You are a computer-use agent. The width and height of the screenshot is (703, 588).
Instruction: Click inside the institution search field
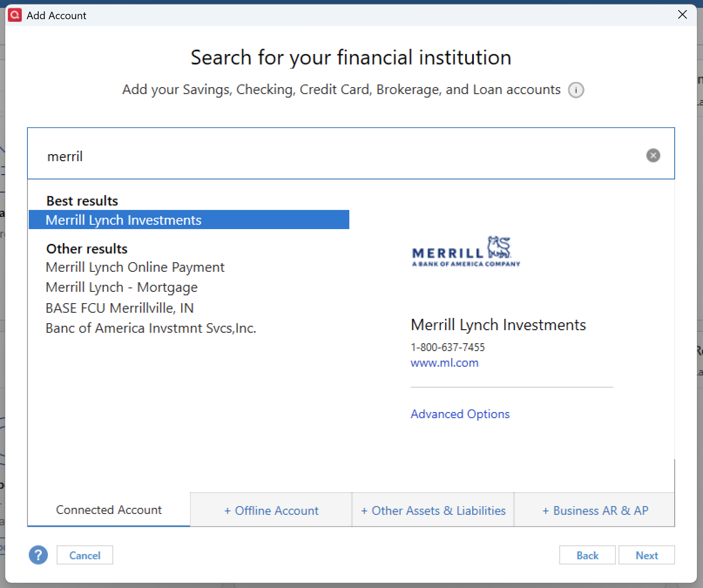point(305,156)
